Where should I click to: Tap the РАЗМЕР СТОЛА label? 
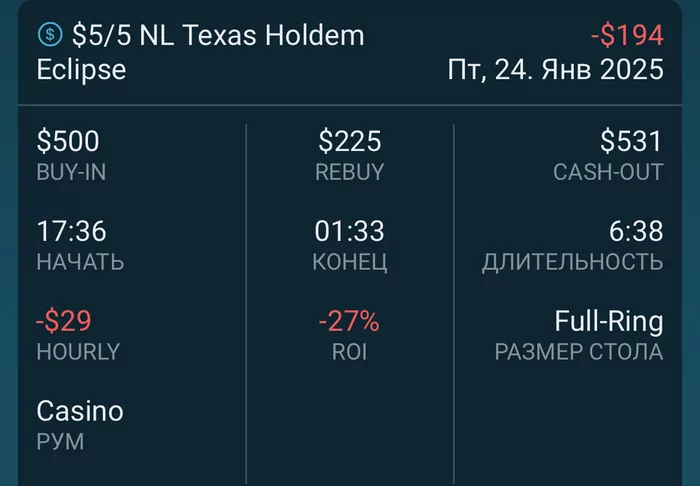(x=579, y=352)
